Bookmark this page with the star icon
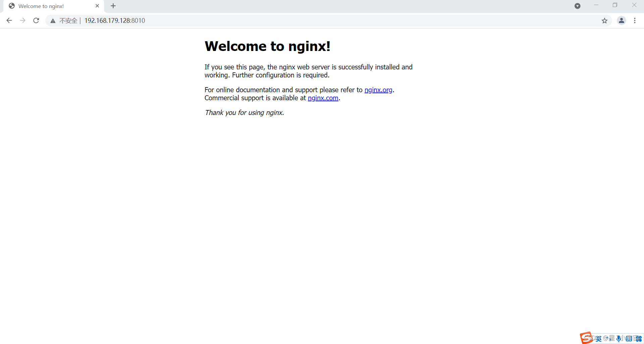644x344 pixels. pos(604,21)
